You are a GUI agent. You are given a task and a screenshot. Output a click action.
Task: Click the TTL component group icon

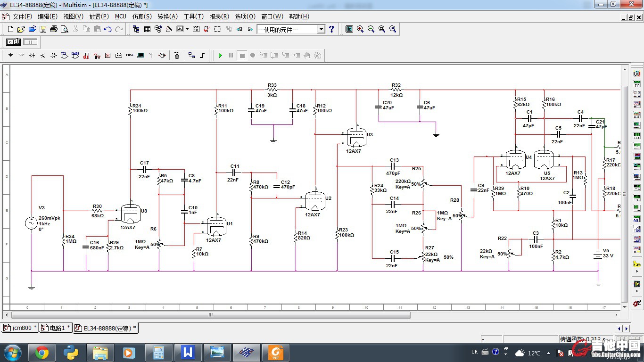click(65, 56)
